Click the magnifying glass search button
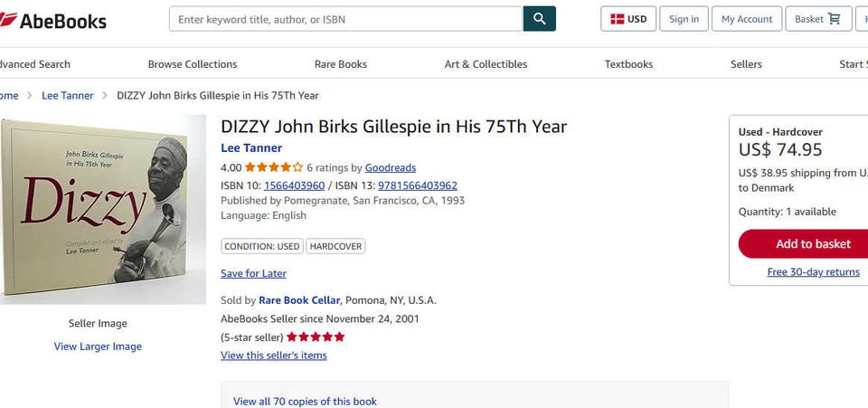The height and width of the screenshot is (408, 868). (x=539, y=19)
